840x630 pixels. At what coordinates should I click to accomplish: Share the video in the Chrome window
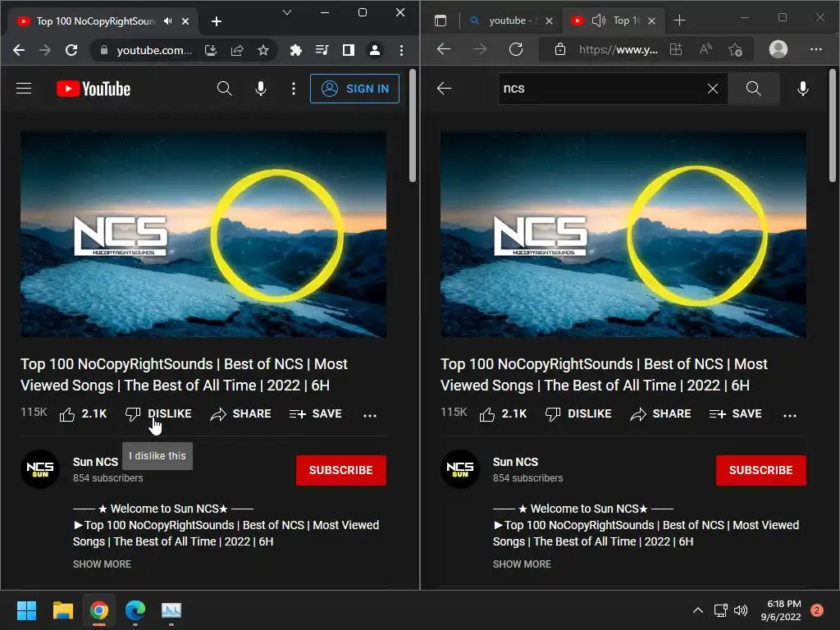pyautogui.click(x=240, y=413)
